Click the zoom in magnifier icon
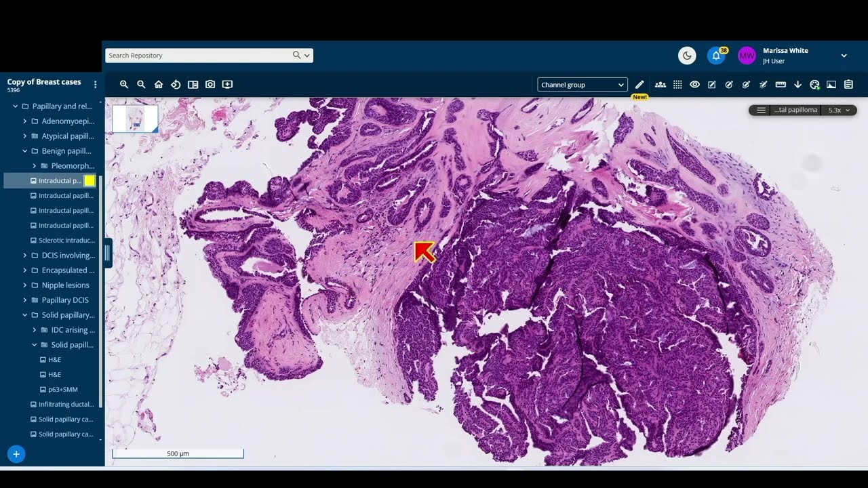The image size is (868, 488). coord(124,85)
